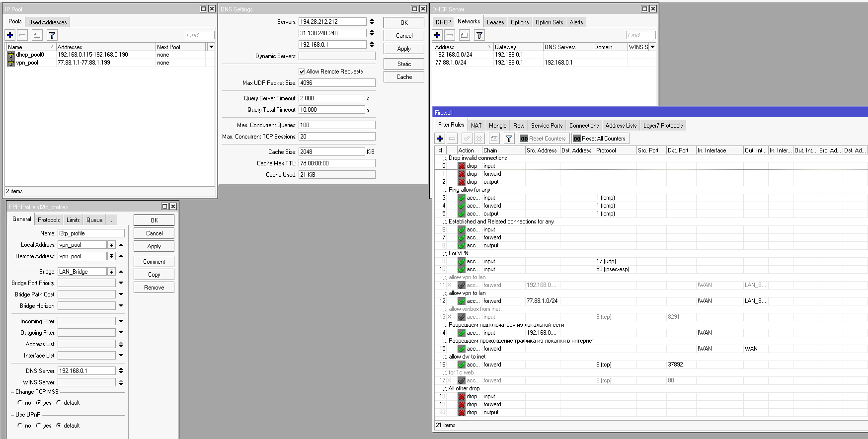
Task: Open the Local Address dropdown
Action: pyautogui.click(x=111, y=245)
